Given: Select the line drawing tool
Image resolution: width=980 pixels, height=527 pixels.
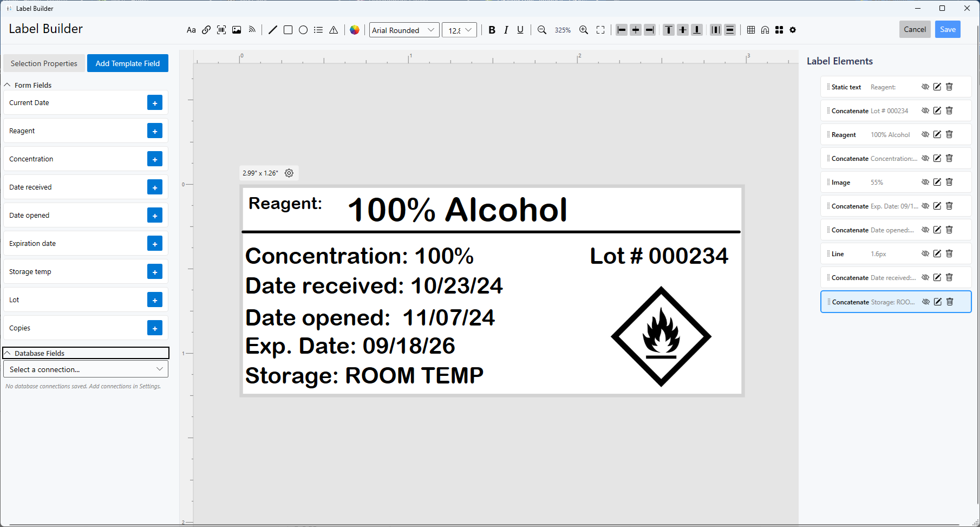Looking at the screenshot, I should (x=273, y=30).
